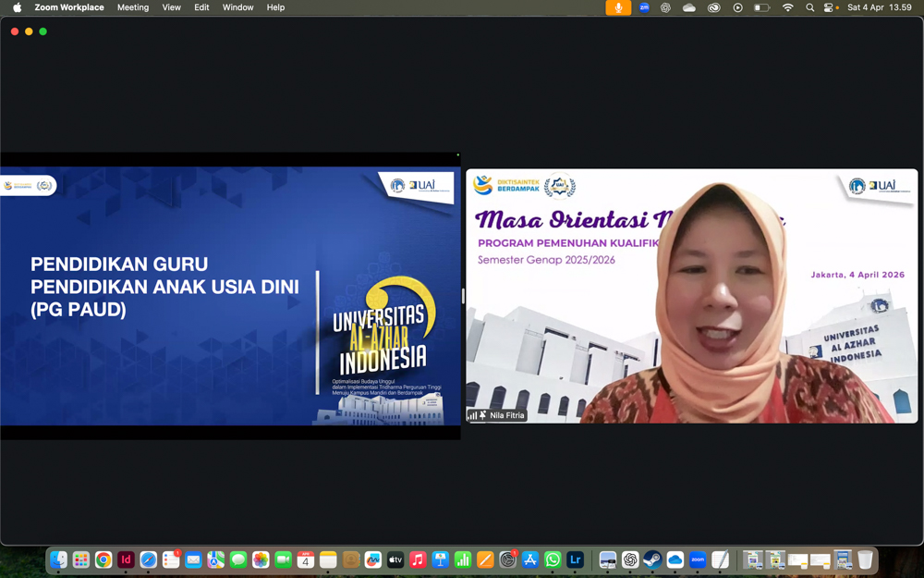Open Spotlight search in the menu bar
This screenshot has width=924, height=578.
[x=809, y=7]
